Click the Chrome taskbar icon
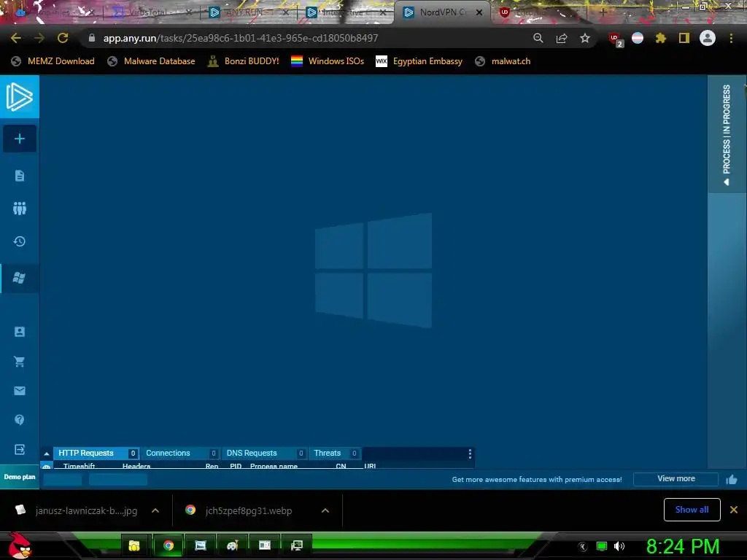This screenshot has height=560, width=747. (x=169, y=545)
